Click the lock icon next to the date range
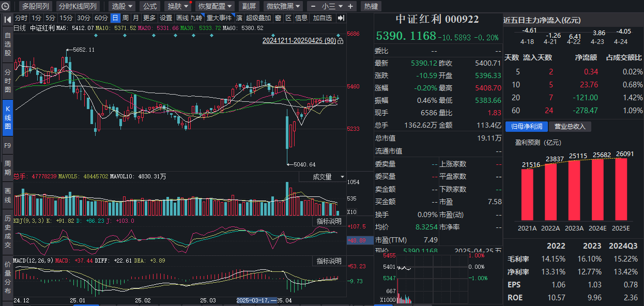Screen dimensions: 644x306 pos(340,41)
